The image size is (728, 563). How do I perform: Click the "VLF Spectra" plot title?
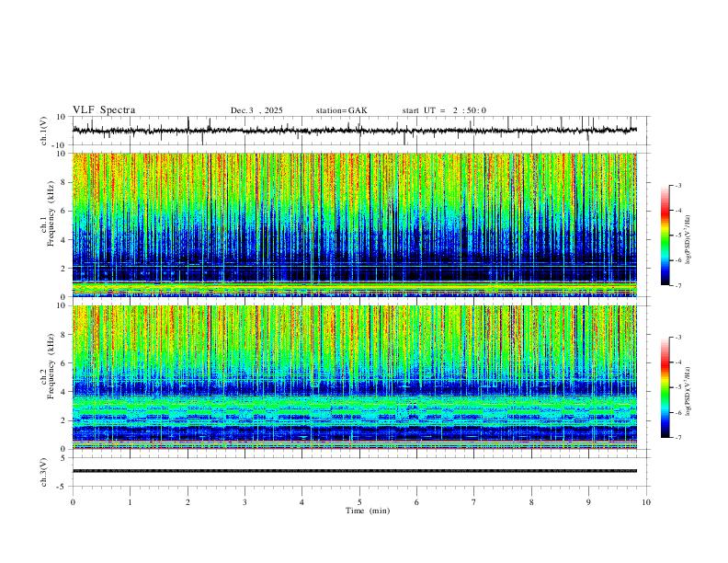(x=104, y=110)
